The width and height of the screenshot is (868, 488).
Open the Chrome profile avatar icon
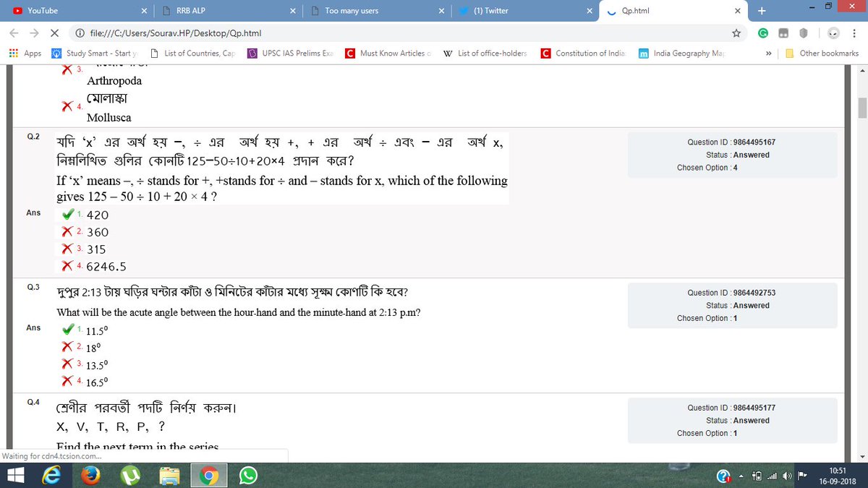pyautogui.click(x=833, y=33)
